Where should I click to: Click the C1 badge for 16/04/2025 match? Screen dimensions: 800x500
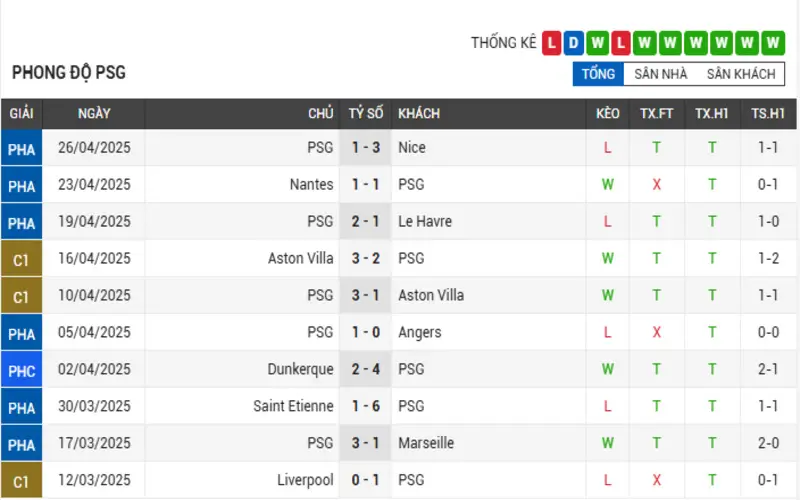tap(21, 259)
